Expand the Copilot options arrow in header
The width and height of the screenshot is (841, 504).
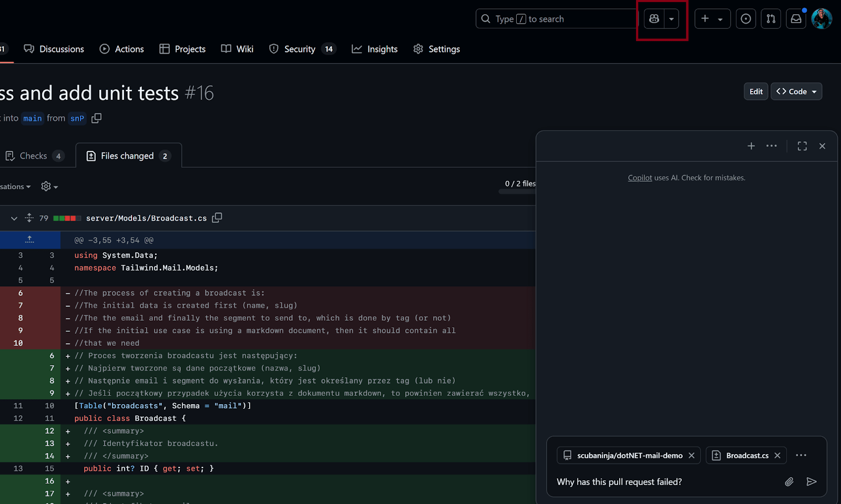coord(671,18)
